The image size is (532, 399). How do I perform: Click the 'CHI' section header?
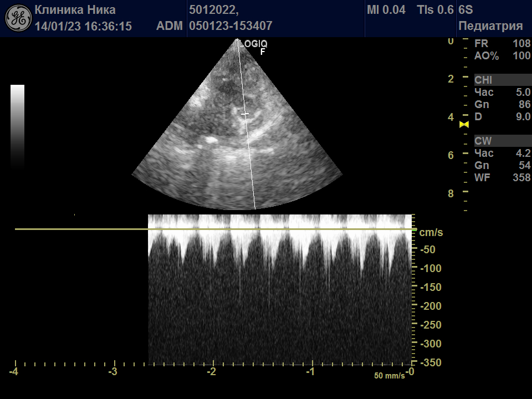click(503, 80)
